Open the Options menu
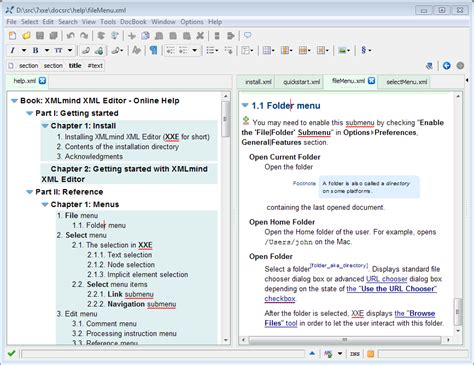This screenshot has width=474, height=365. [192, 22]
